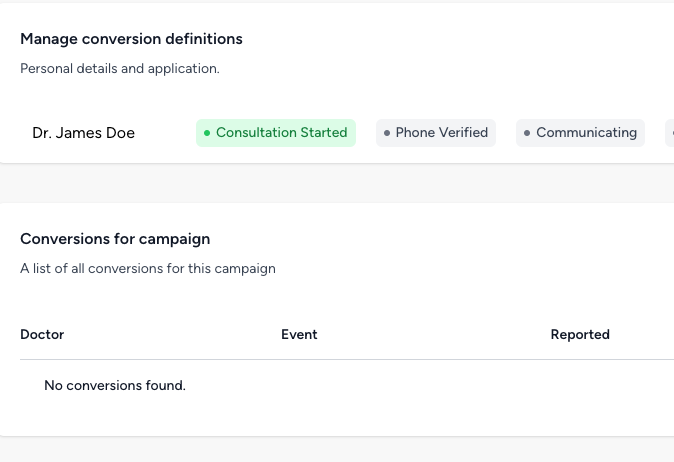The image size is (674, 462).
Task: Click the word Started in the green badge
Action: click(x=324, y=133)
